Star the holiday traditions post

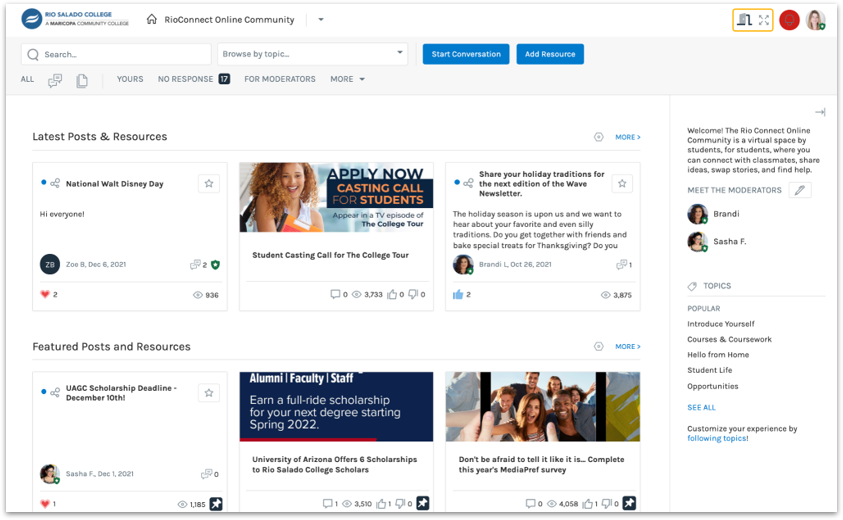[x=622, y=183]
